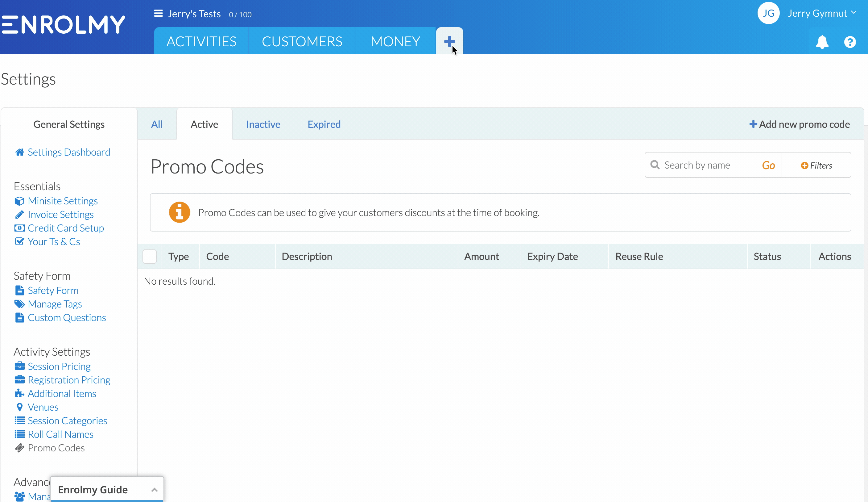Switch to the Expired tab
Viewport: 868px width, 502px height.
pos(324,124)
